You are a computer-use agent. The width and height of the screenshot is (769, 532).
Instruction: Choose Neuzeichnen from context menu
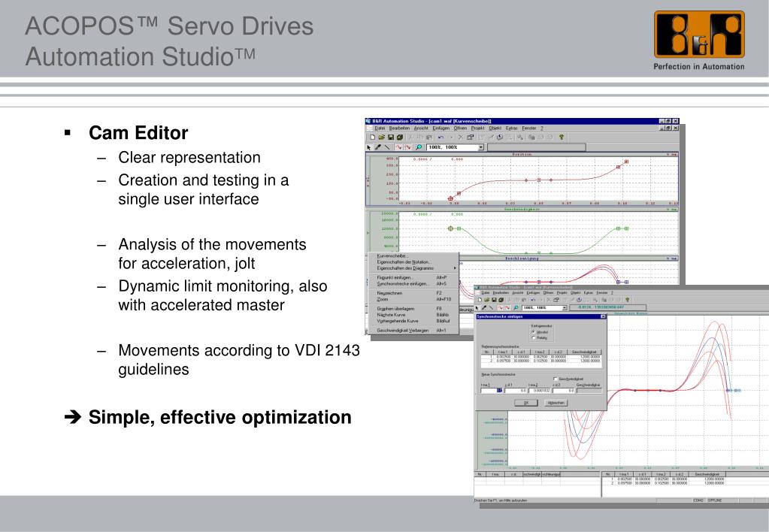point(414,293)
